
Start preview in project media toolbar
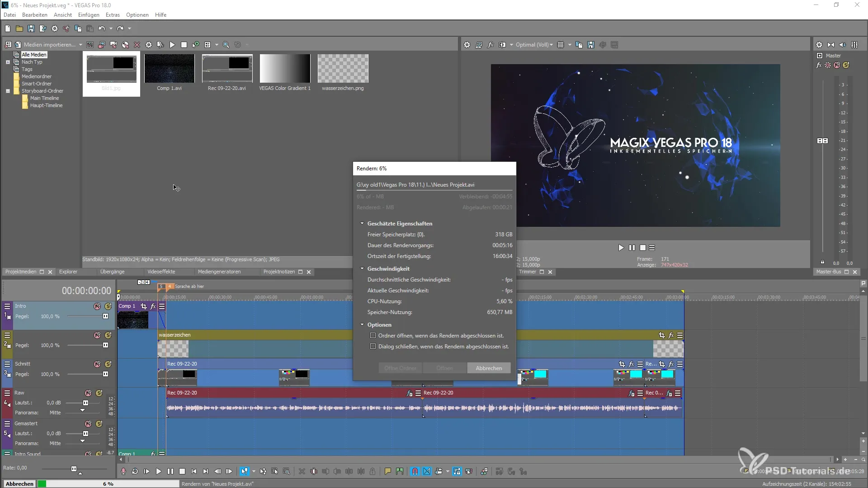[x=172, y=45]
